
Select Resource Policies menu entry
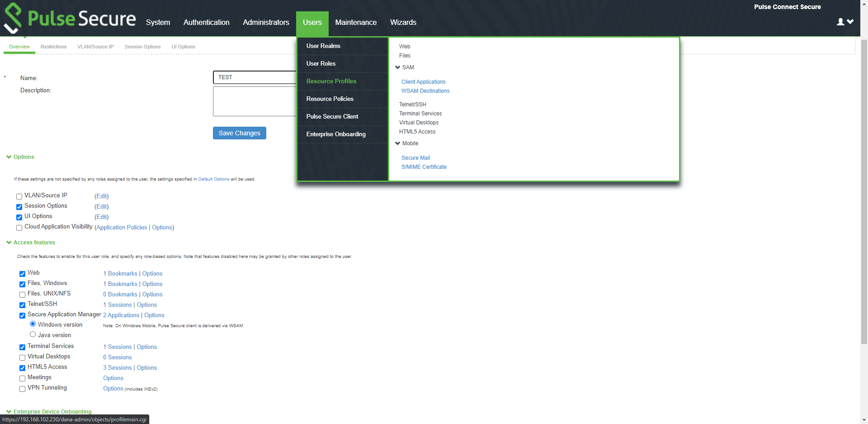[x=343, y=99]
